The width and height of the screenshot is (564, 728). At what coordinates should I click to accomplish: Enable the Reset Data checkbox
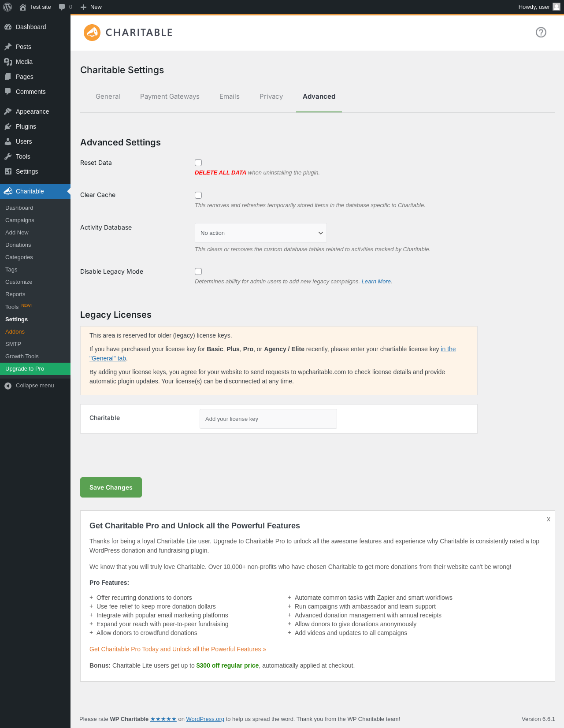coord(198,163)
